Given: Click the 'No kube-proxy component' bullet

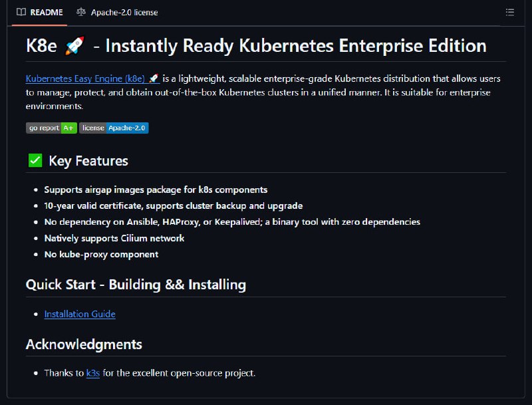Looking at the screenshot, I should (101, 255).
